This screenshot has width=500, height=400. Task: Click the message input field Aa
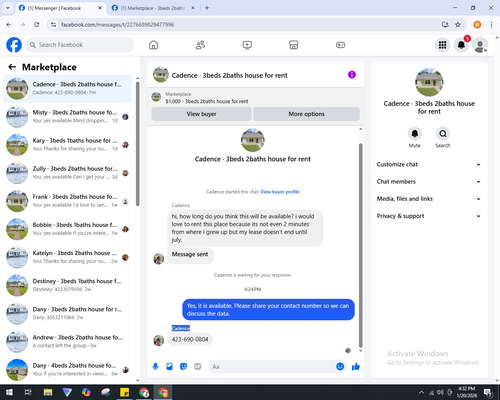point(272,367)
